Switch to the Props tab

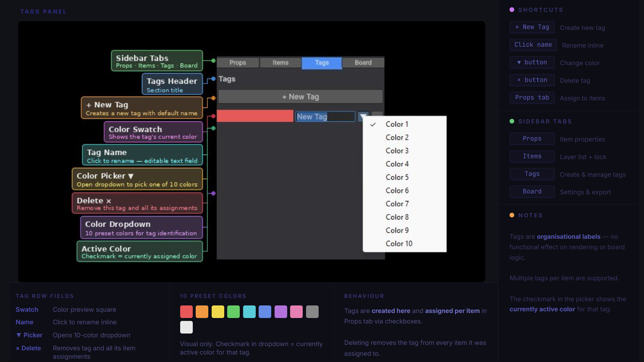(238, 63)
